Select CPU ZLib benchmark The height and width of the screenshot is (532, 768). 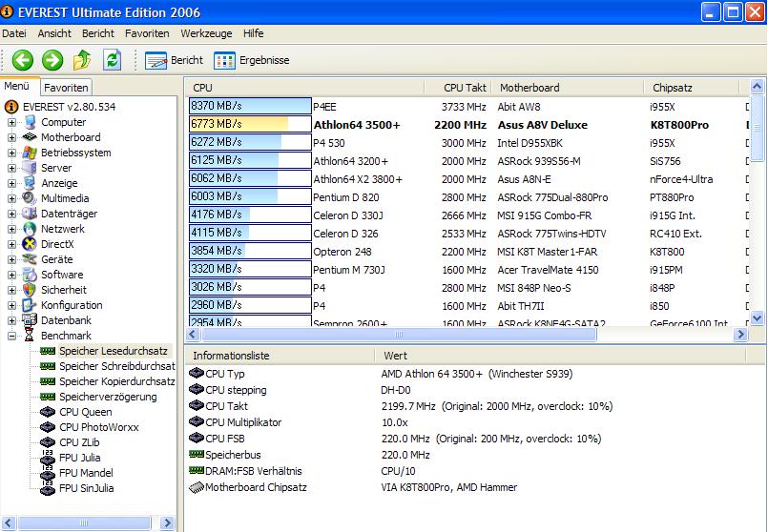79,442
